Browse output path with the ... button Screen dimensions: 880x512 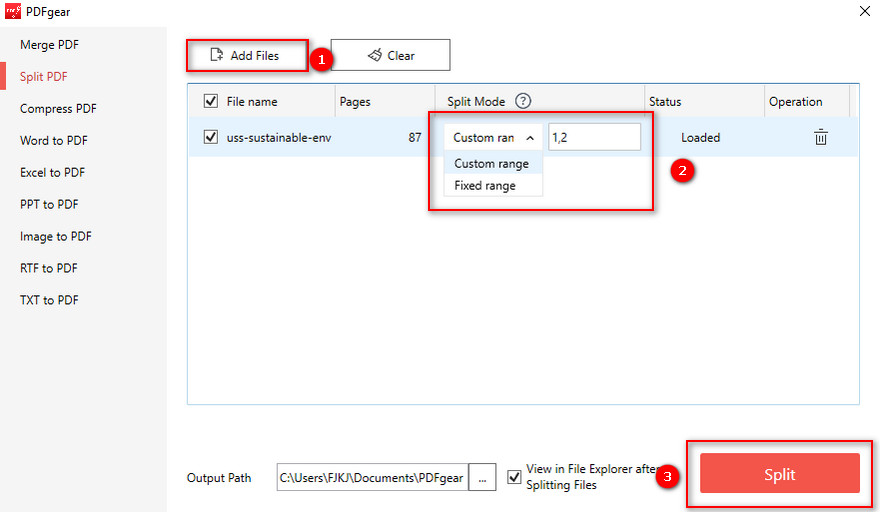click(482, 477)
